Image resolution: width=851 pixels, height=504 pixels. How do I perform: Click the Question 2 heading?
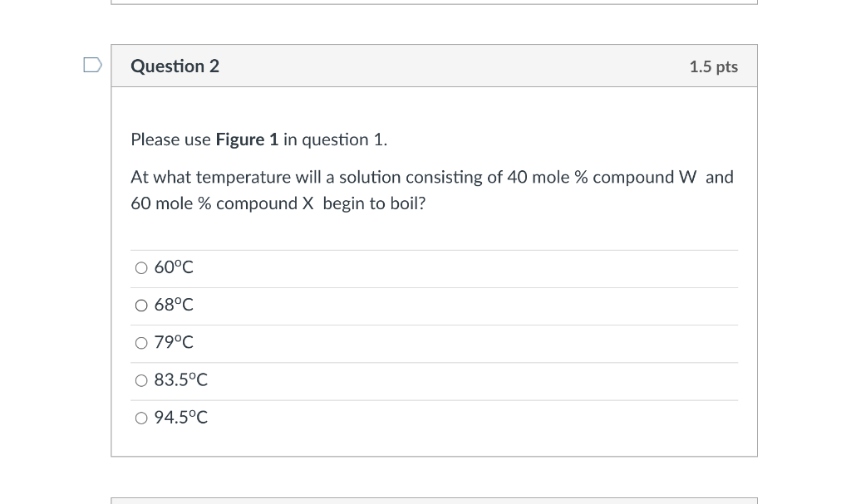click(x=175, y=66)
